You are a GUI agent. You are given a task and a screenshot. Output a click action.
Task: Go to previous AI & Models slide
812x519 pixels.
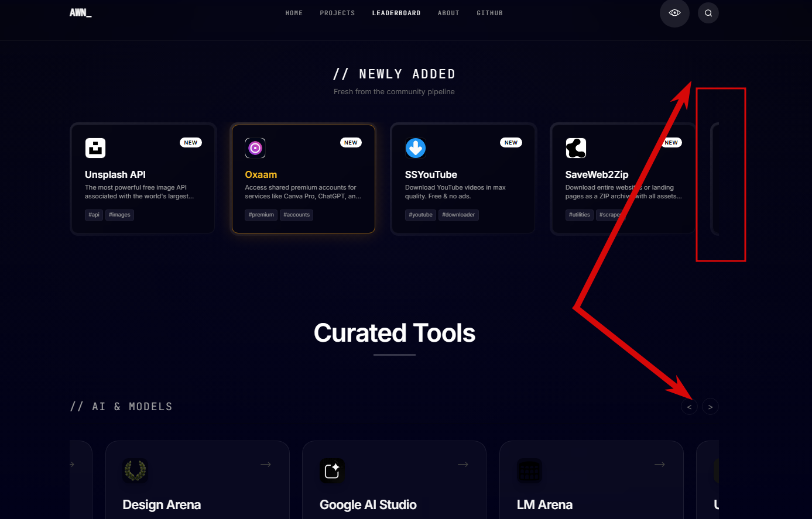(x=690, y=407)
